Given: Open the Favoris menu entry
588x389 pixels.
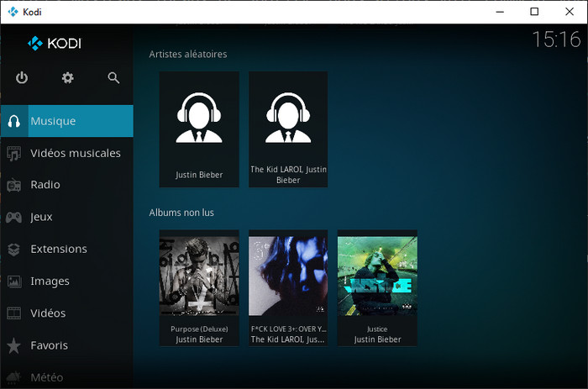Looking at the screenshot, I should pos(67,345).
